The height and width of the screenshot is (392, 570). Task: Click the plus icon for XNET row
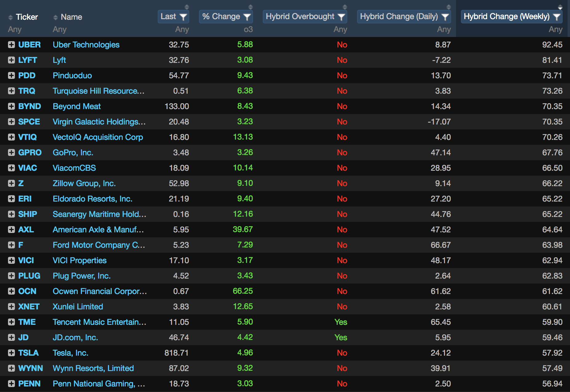click(x=11, y=307)
